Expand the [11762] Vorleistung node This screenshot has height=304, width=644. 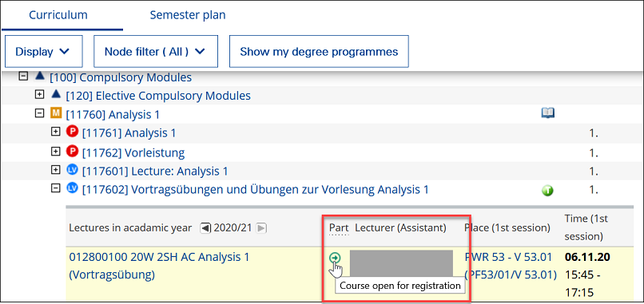55,152
